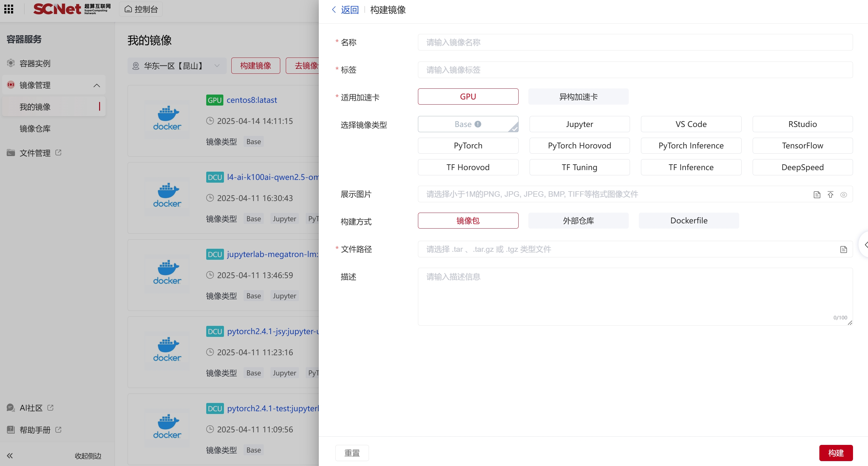868x466 pixels.
Task: Open the pytorch2.4.1-test image link
Action: (273, 408)
